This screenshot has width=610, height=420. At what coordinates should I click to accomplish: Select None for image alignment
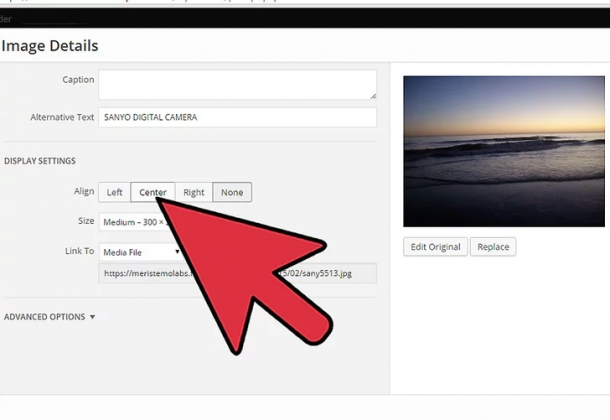(x=232, y=193)
